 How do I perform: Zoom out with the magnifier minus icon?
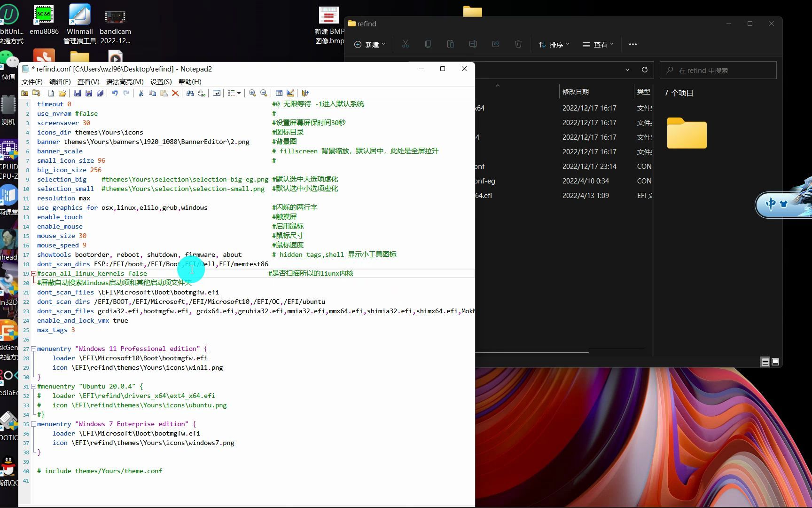point(264,93)
